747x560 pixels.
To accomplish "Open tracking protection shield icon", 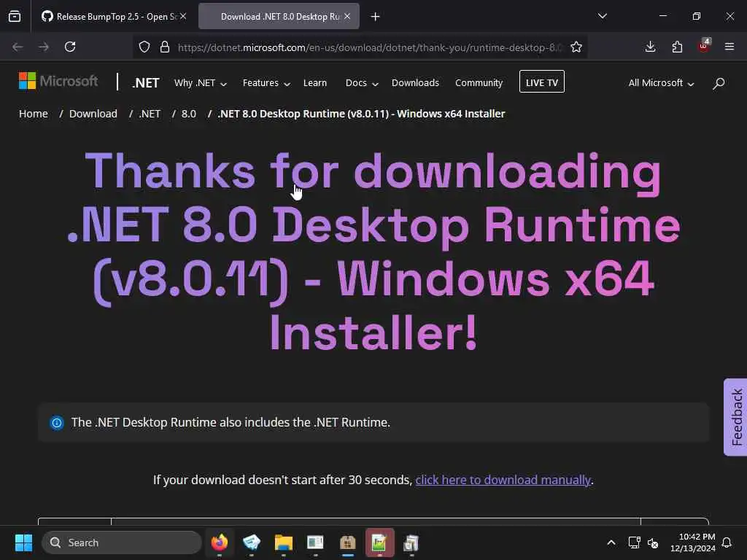I will (x=144, y=47).
